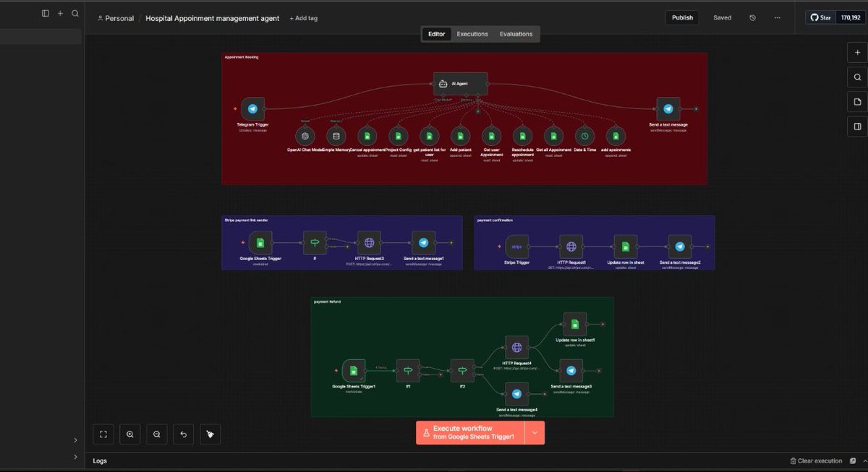Click the Google Sheets Trigger node
The height and width of the screenshot is (472, 868).
click(260, 244)
